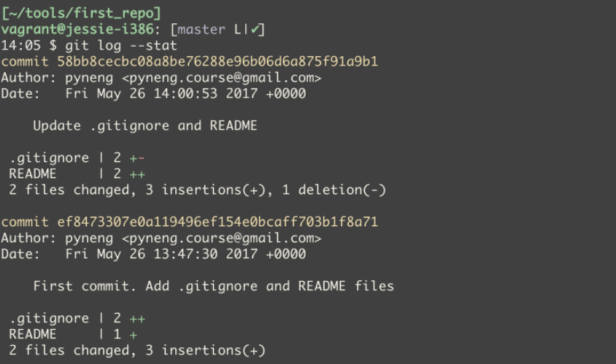Click the commit message 'Update .gitignore and README'
Viewport: 616px width, 364px height.
(x=145, y=125)
